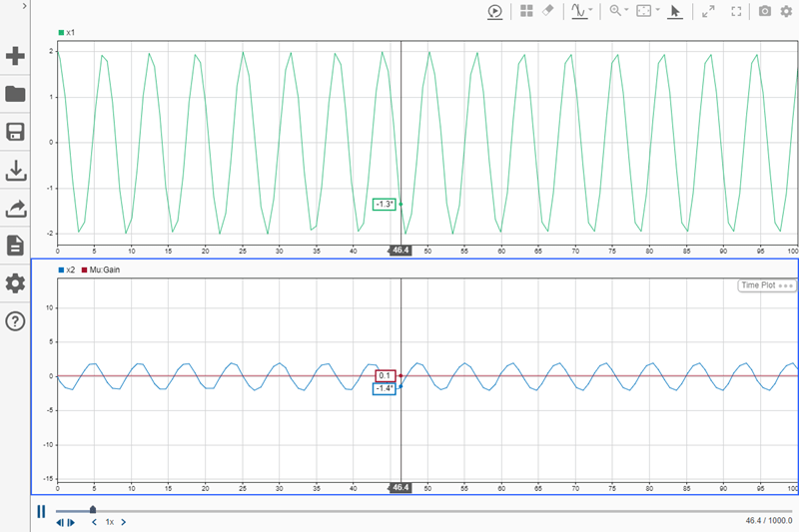This screenshot has height=532, width=799.
Task: Pause the replay playback
Action: (x=41, y=511)
